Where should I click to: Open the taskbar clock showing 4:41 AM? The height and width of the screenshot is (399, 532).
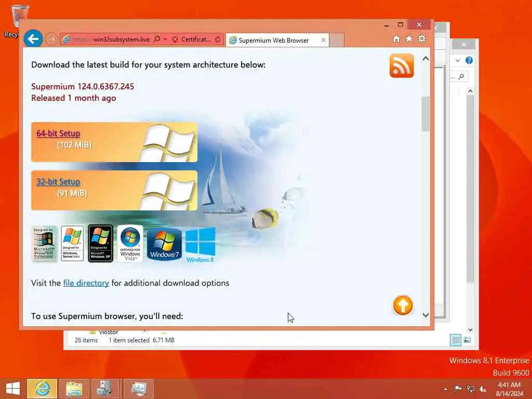click(x=509, y=389)
